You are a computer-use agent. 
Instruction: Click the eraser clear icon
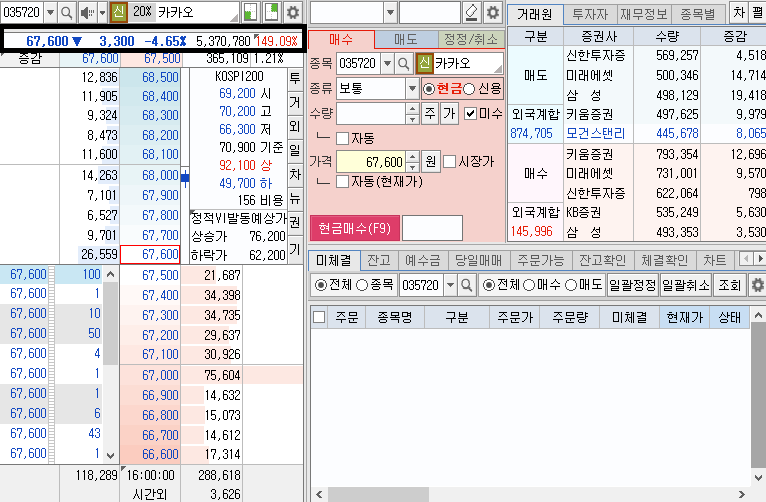pyautogui.click(x=471, y=12)
